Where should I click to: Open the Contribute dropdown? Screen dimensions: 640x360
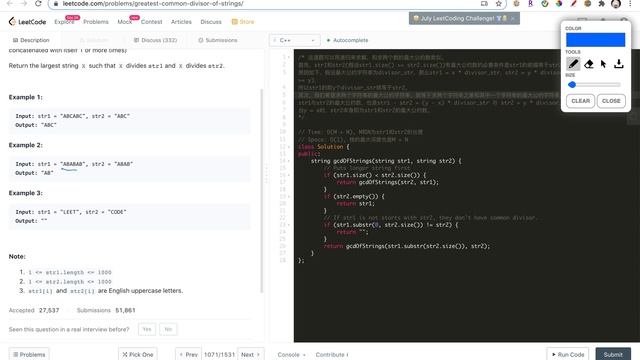click(x=332, y=354)
